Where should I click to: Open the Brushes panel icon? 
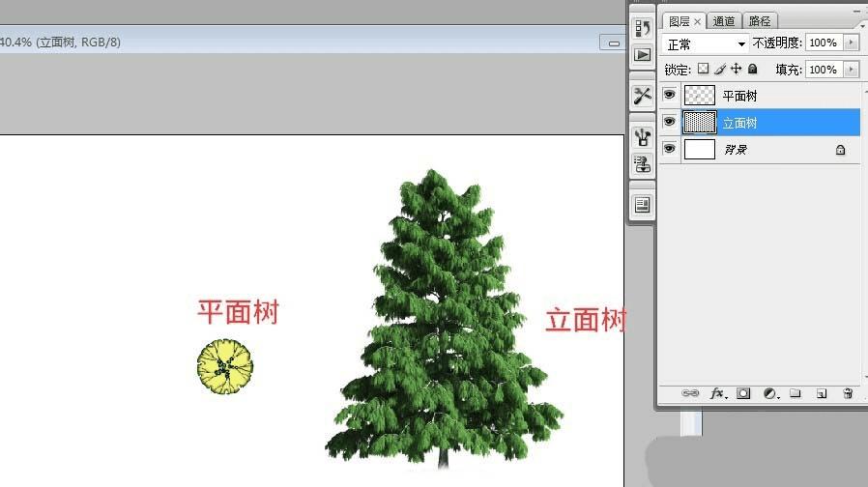point(642,136)
